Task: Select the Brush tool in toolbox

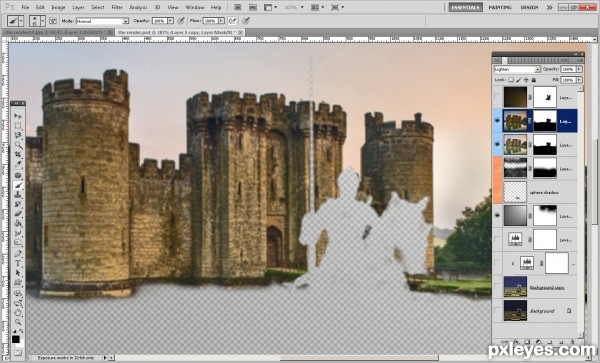Action: pyautogui.click(x=18, y=185)
